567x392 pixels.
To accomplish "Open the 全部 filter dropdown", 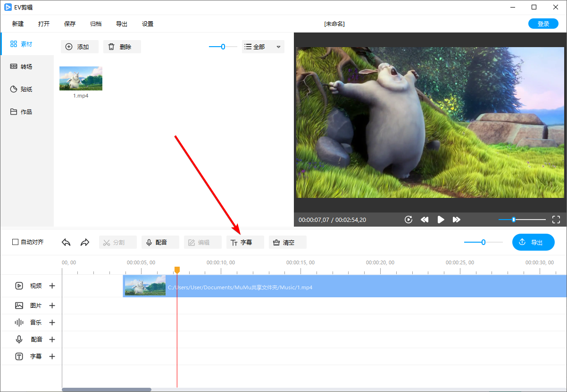I will [263, 47].
